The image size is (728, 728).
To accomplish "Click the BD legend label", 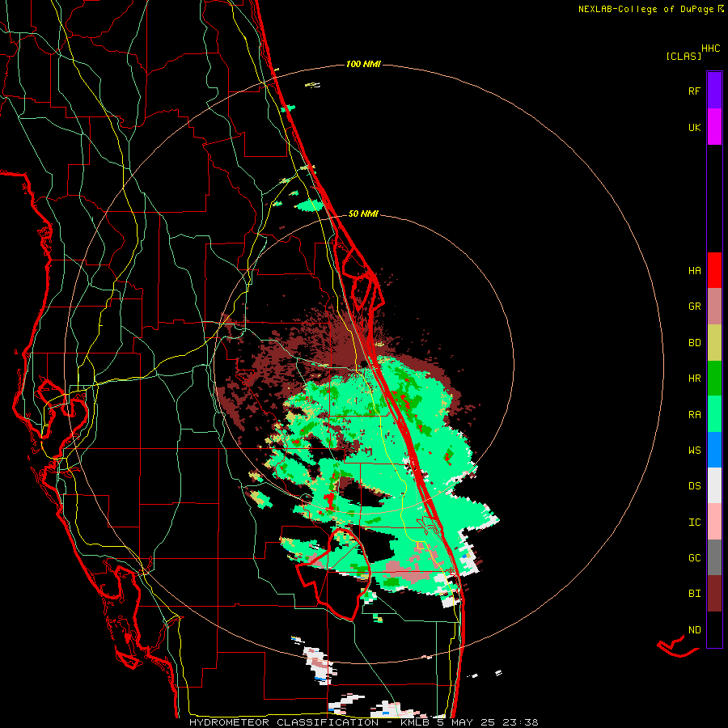I will pyautogui.click(x=694, y=343).
